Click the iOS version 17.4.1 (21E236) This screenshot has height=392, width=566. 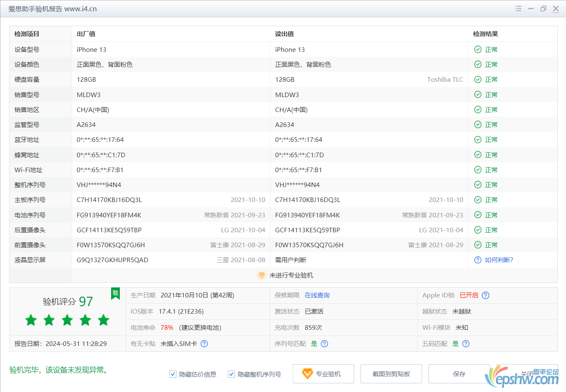(181, 312)
